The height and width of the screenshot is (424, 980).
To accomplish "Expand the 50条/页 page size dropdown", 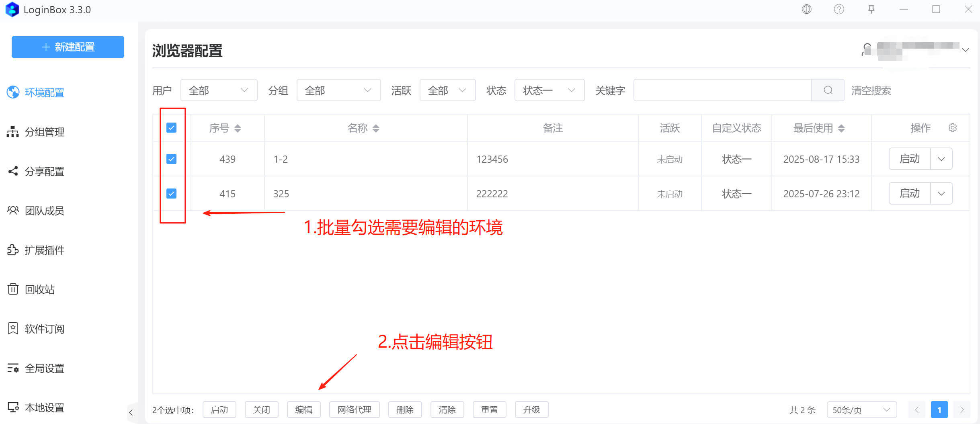I will 861,410.
